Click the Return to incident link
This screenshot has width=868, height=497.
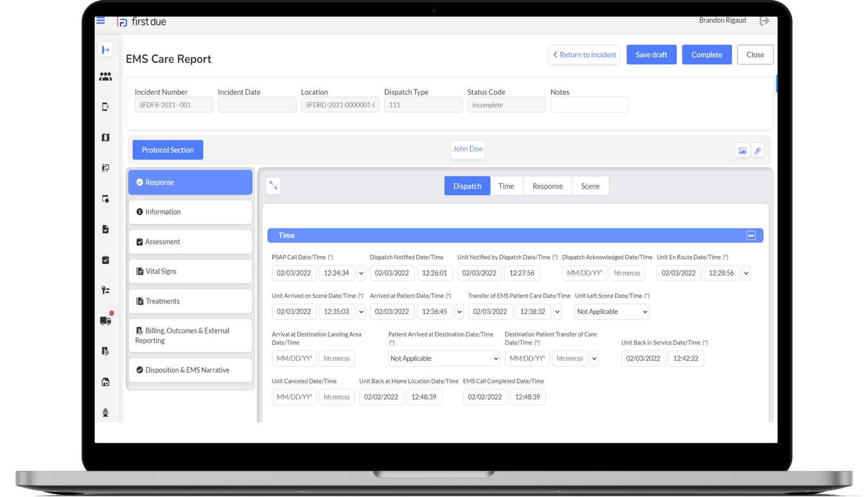584,54
